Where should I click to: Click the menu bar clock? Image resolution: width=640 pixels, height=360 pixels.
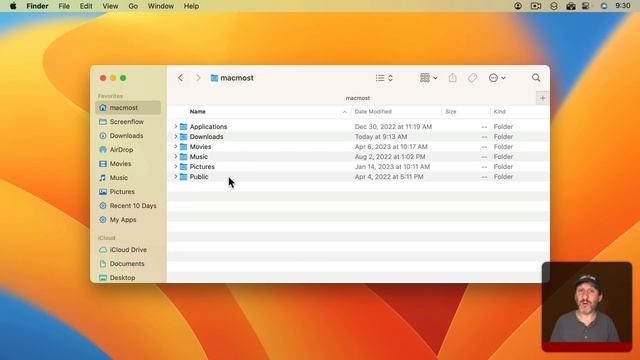click(623, 6)
